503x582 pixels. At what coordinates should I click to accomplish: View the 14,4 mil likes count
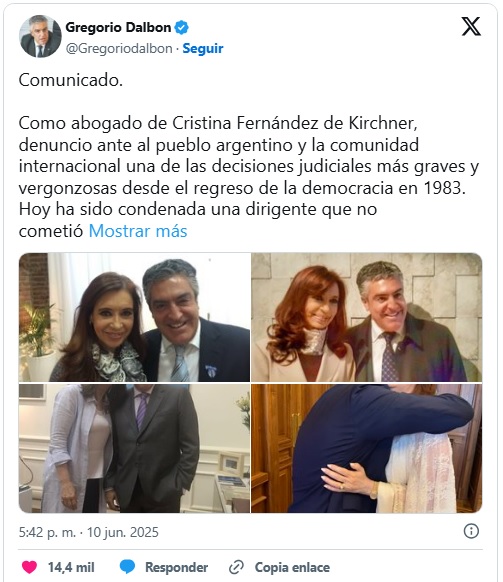point(71,567)
